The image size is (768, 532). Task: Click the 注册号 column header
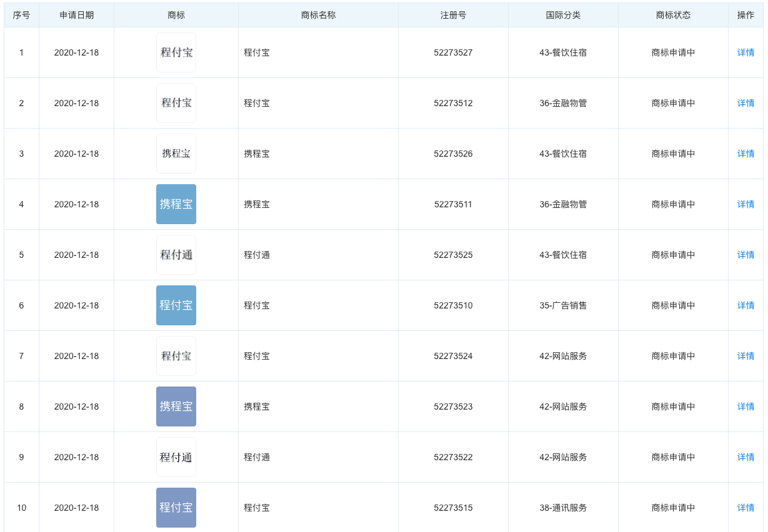pos(453,15)
